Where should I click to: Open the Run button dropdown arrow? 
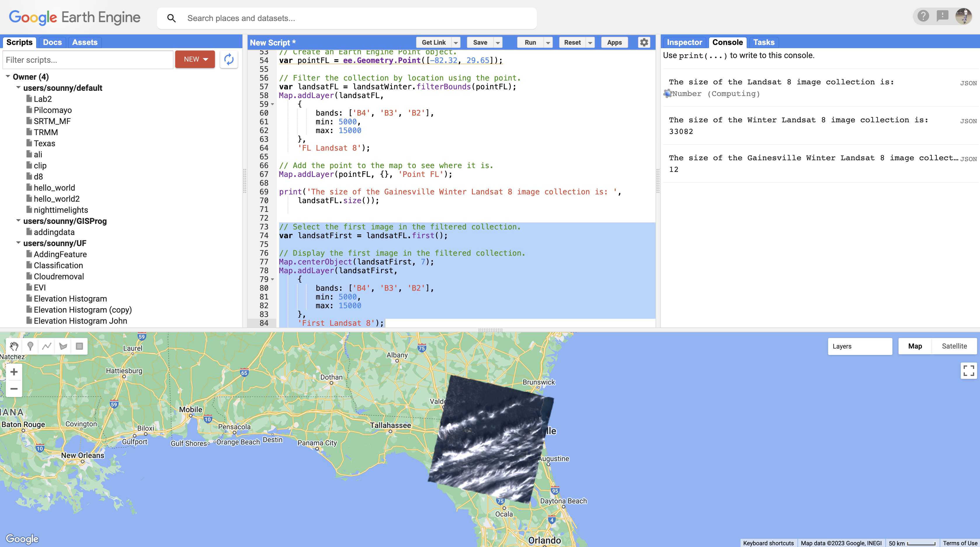tap(548, 43)
